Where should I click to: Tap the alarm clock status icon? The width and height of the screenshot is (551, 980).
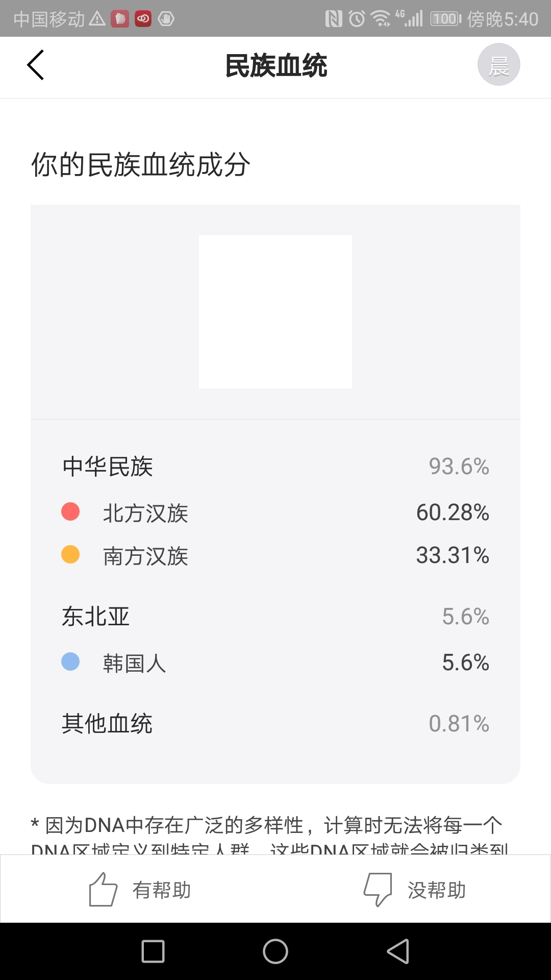[357, 19]
